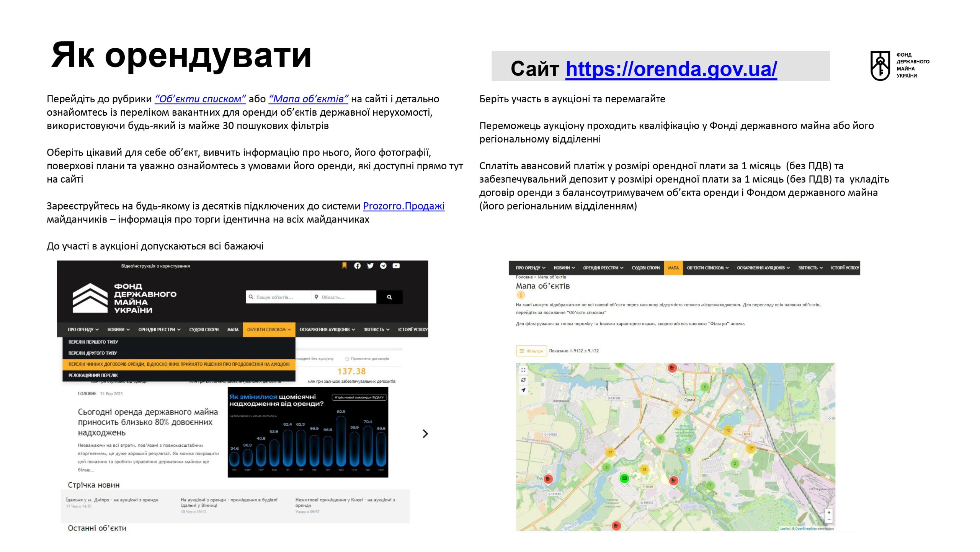Screen dimensions: 980x552
Task: Expand ОБ'ЄКТИ СПИСКОМ on the map page
Action: coord(707,268)
